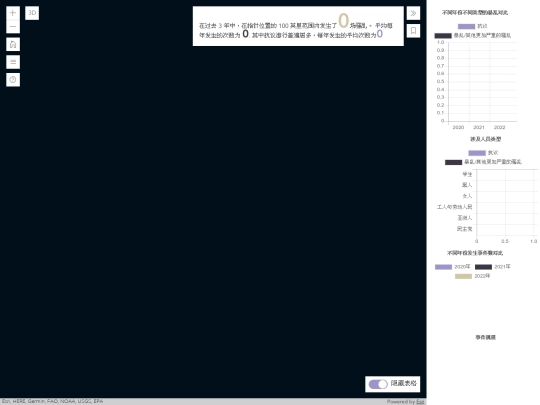Image resolution: width=540 pixels, height=405 pixels.
Task: Toggle the purple 2020年 legend item
Action: [x=453, y=267]
